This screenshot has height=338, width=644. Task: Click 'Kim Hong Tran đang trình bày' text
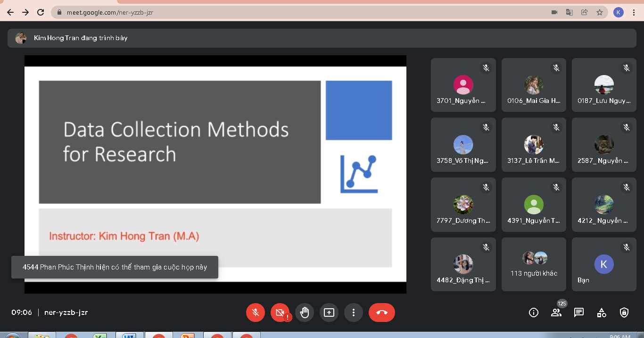81,38
